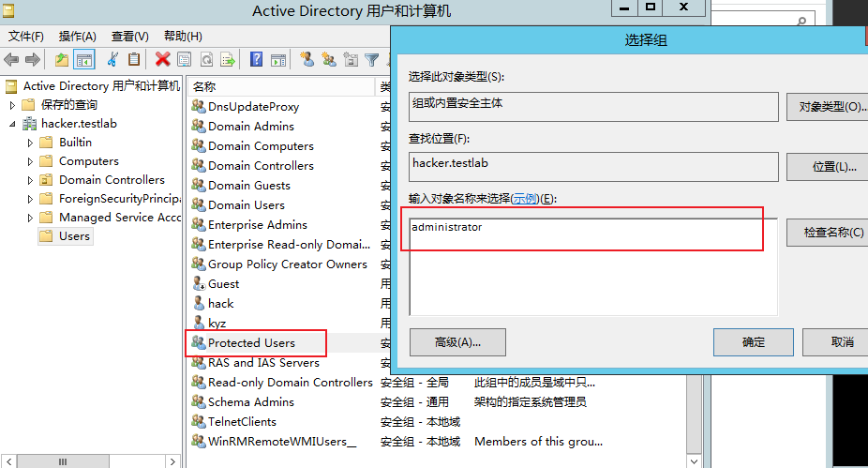Click the Export List icon
Screen dimensions: 868x468
(x=228, y=59)
